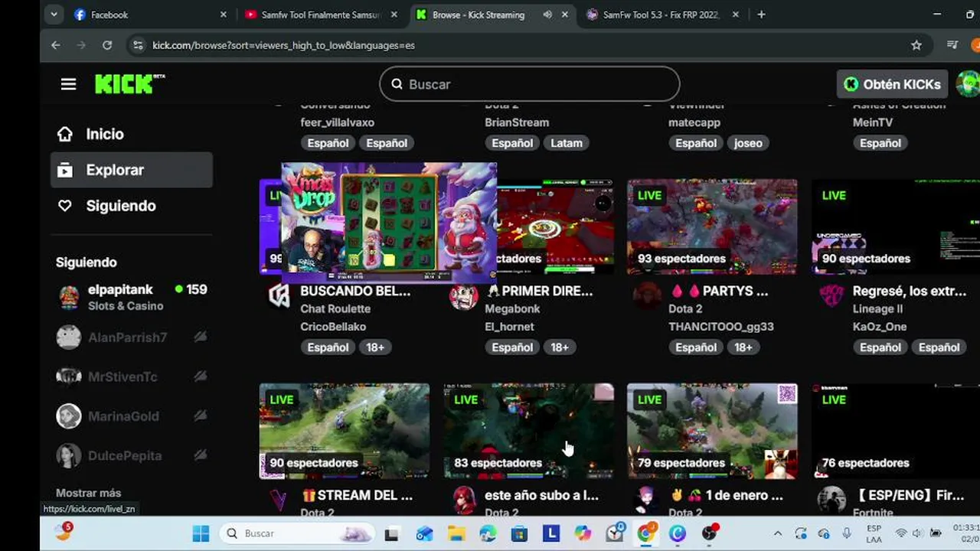
Task: Open Microsoft Store from taskbar
Action: [519, 533]
